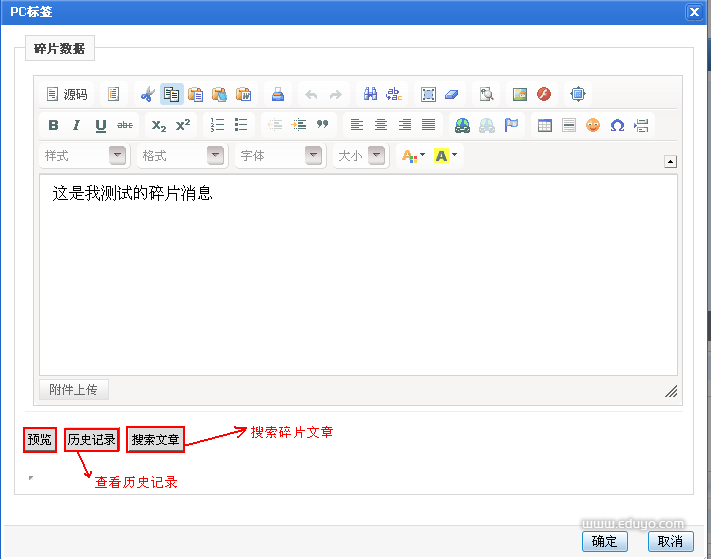This screenshot has height=559, width=711.
Task: Open the 大小 size dropdown
Action: tap(360, 156)
